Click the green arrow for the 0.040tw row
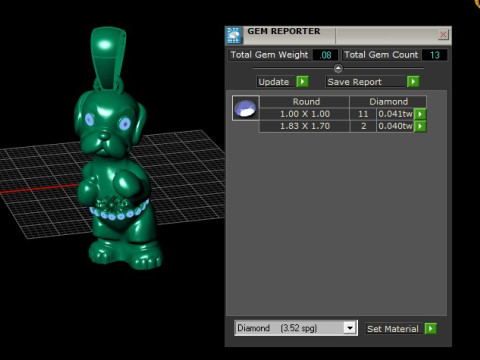This screenshot has width=480, height=360. click(420, 126)
